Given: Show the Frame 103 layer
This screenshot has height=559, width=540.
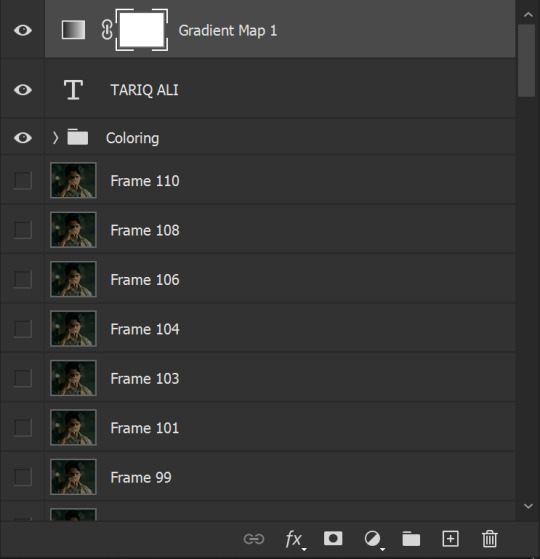Looking at the screenshot, I should (x=23, y=378).
